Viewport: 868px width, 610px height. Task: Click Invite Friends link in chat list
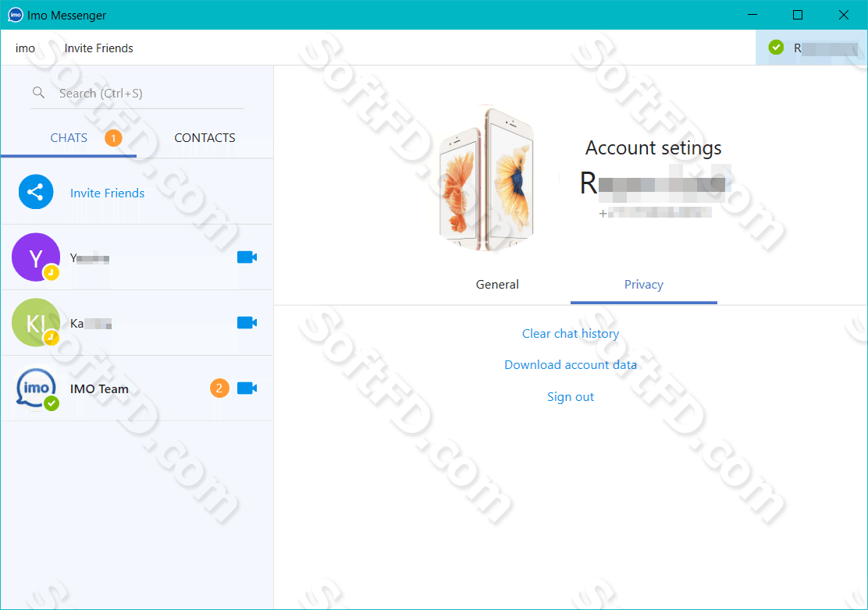(108, 193)
